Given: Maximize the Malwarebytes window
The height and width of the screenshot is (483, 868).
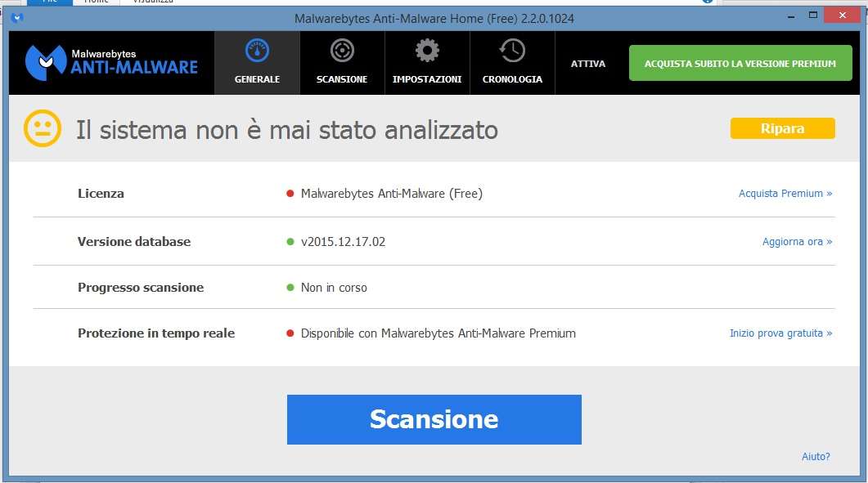Looking at the screenshot, I should (812, 16).
